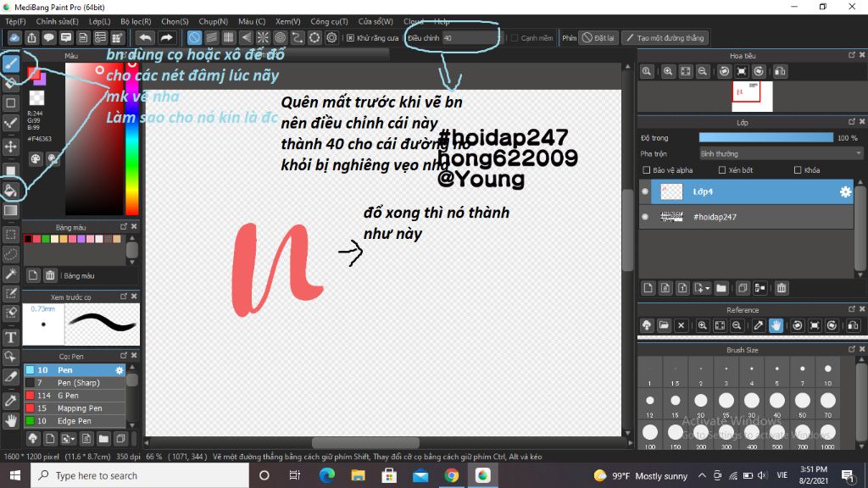Click the Eyedropper icon in the Reference panel
The width and height of the screenshot is (868, 488).
[x=759, y=325]
